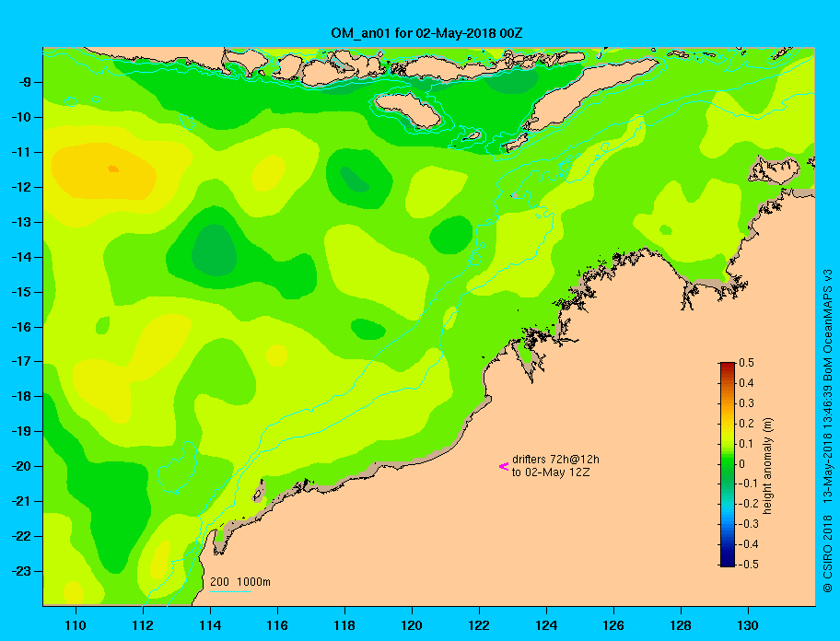The image size is (840, 641).
Task: Click longitude label "120"
Action: 412,625
